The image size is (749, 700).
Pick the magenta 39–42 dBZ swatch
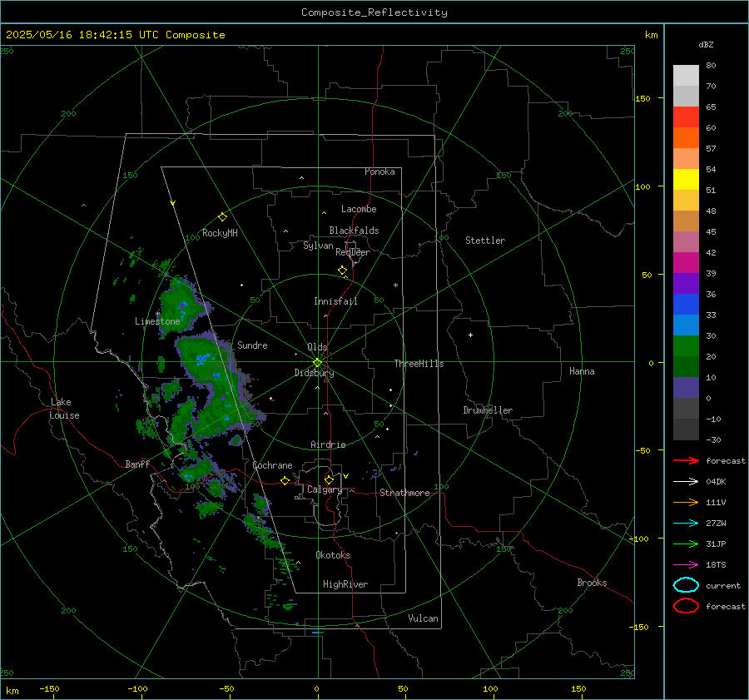click(686, 262)
